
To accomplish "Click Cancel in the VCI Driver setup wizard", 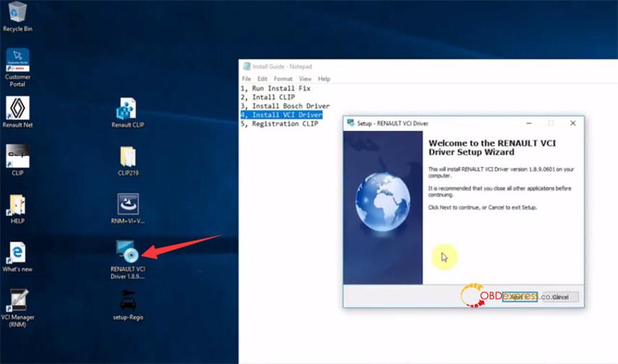I will [560, 297].
